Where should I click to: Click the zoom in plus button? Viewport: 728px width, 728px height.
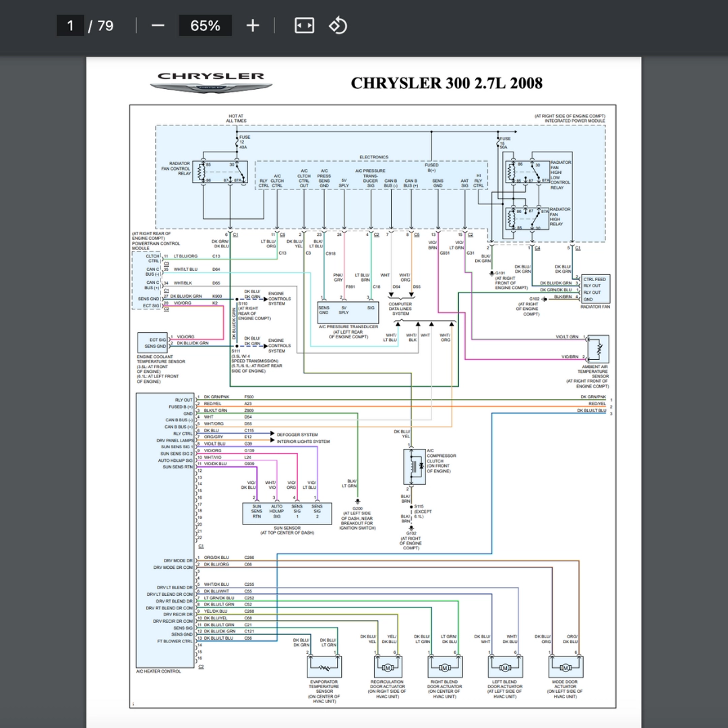tap(253, 26)
